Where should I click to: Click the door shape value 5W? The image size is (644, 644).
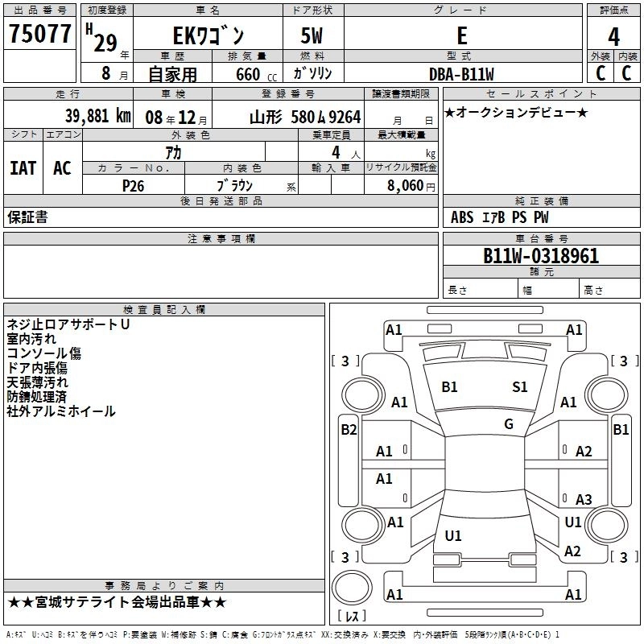point(312,35)
